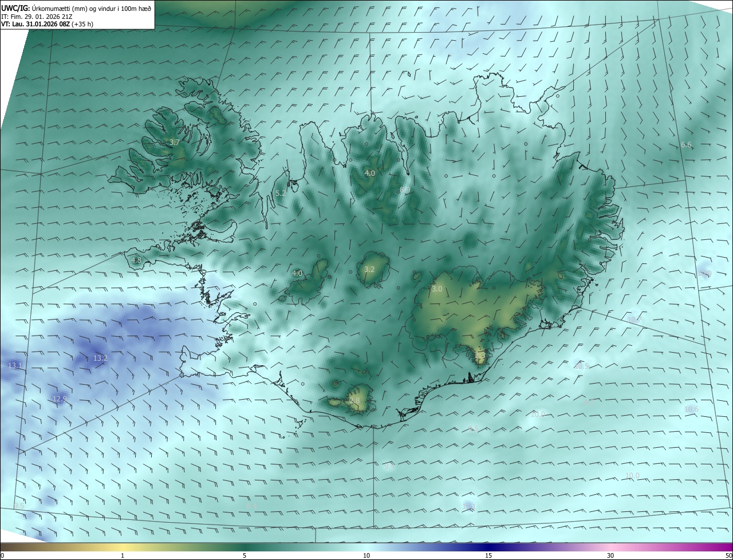
Task: Click the 10.6 value label
Action: (691, 409)
